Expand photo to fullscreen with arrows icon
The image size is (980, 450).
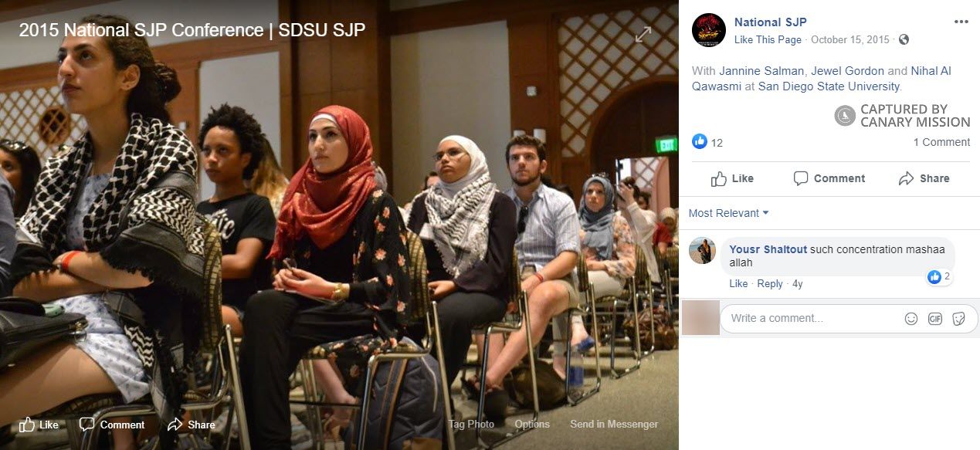tap(643, 34)
